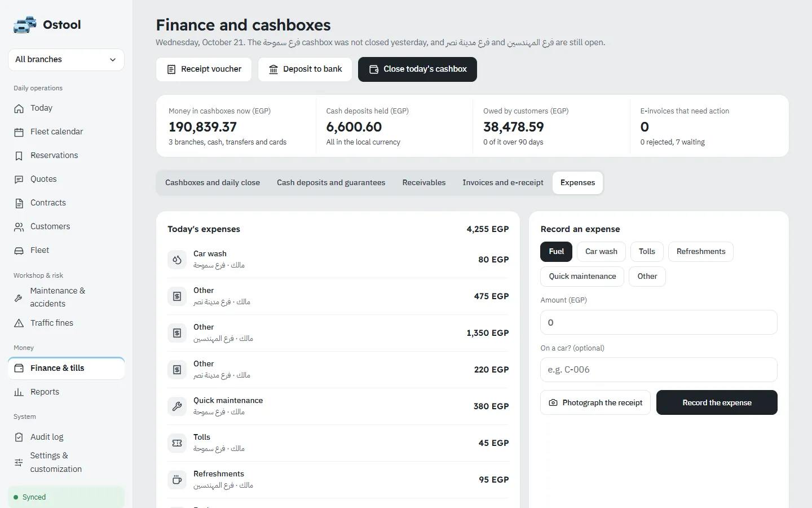
Task: Click the Ostool car logo icon
Action: [x=25, y=25]
